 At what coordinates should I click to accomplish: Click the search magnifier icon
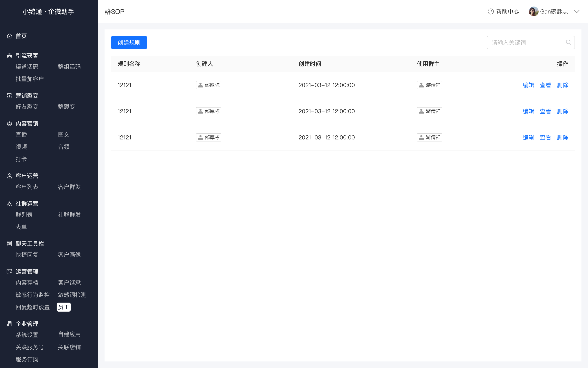click(x=568, y=42)
